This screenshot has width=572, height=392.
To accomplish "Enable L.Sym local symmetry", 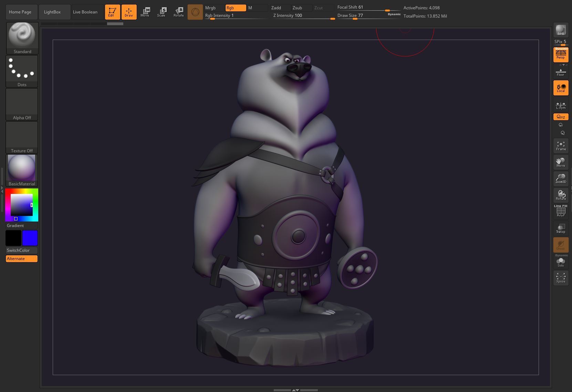I will pyautogui.click(x=561, y=105).
